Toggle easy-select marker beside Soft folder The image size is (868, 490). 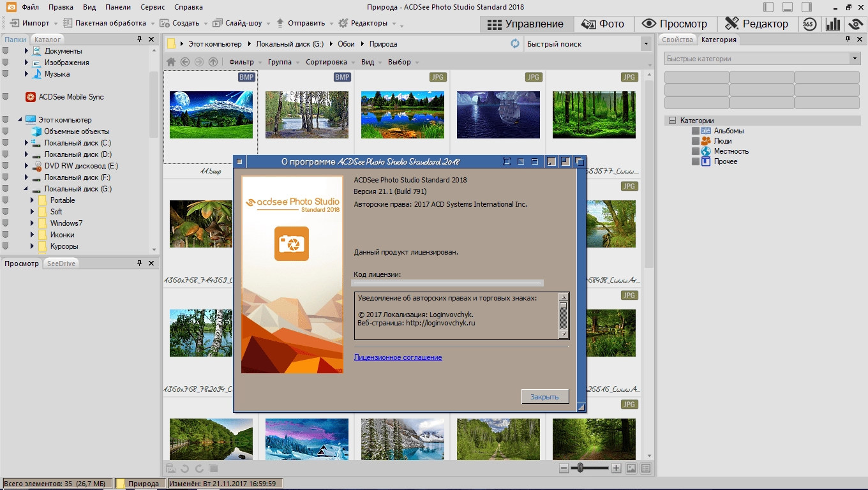coord(6,212)
